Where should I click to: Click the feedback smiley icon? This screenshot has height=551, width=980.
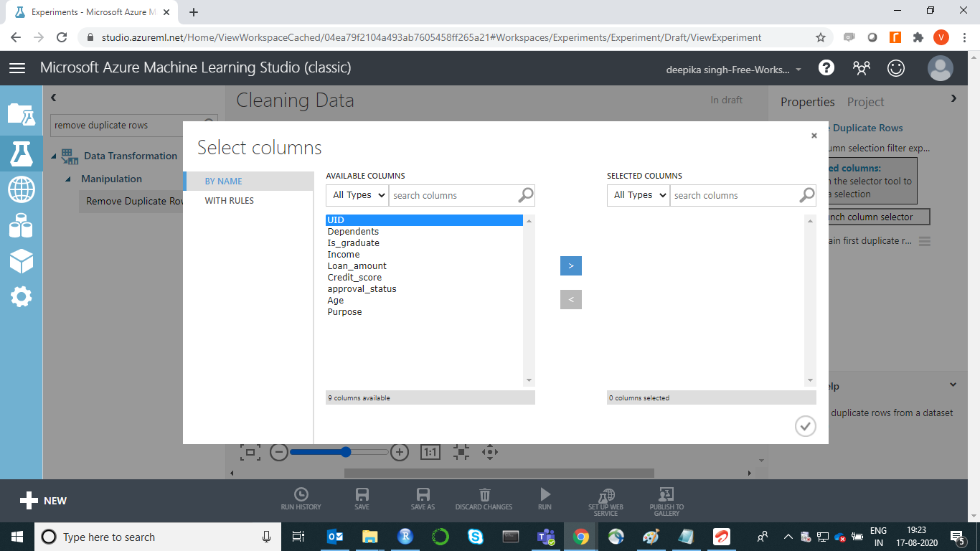896,68
